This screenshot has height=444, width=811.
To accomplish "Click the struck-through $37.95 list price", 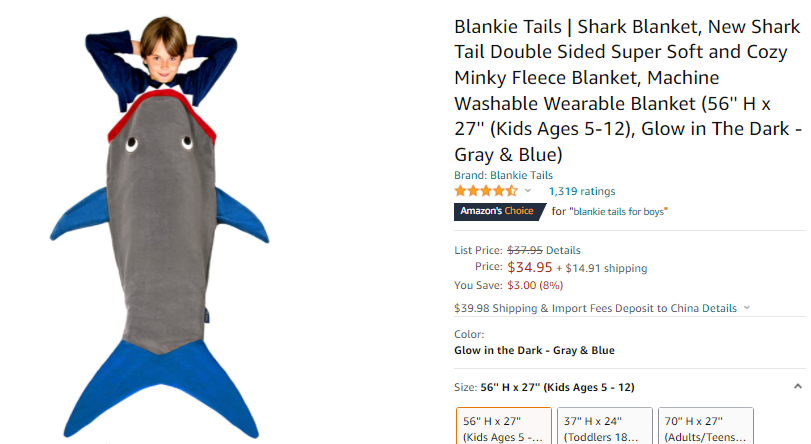I will click(x=525, y=250).
